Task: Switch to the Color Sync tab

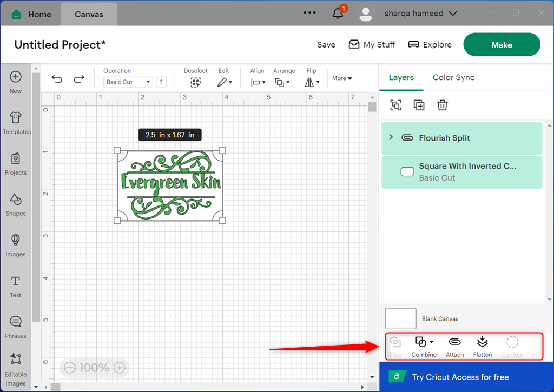Action: click(453, 77)
